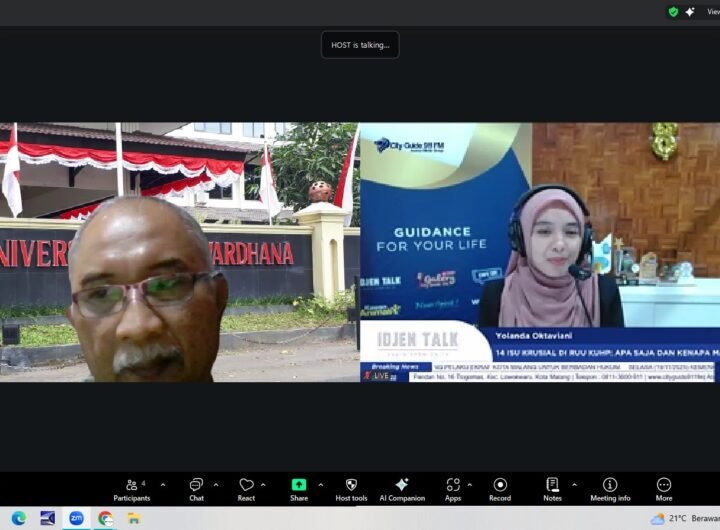Expand the arrow beside React
This screenshot has width=720, height=530.
click(264, 485)
